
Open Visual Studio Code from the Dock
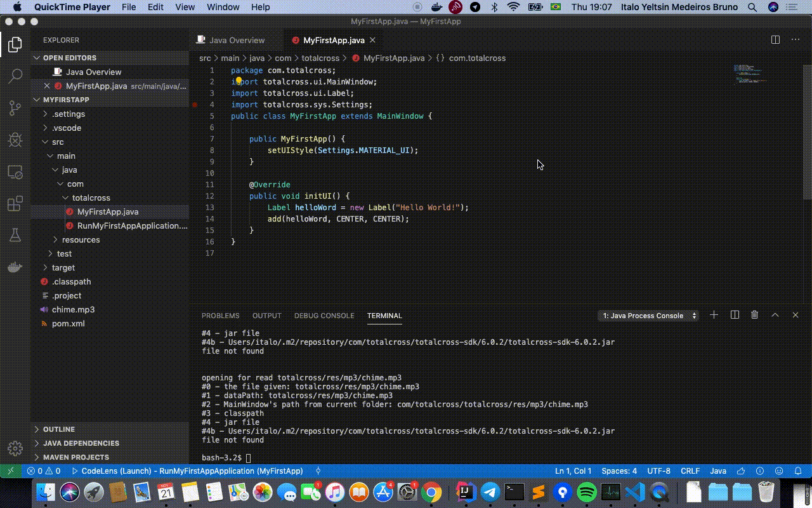click(x=635, y=492)
